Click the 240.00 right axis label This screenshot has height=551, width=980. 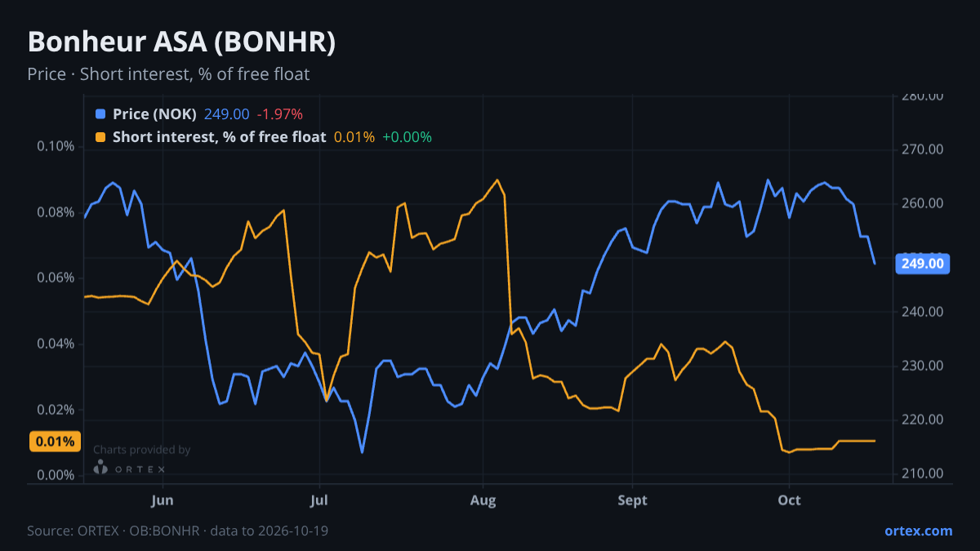click(x=923, y=312)
